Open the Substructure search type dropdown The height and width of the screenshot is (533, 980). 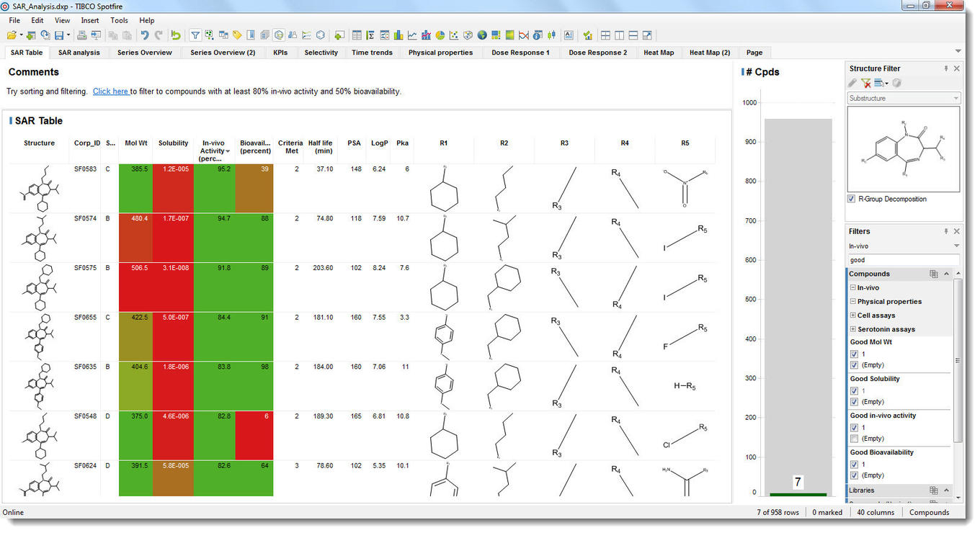904,98
